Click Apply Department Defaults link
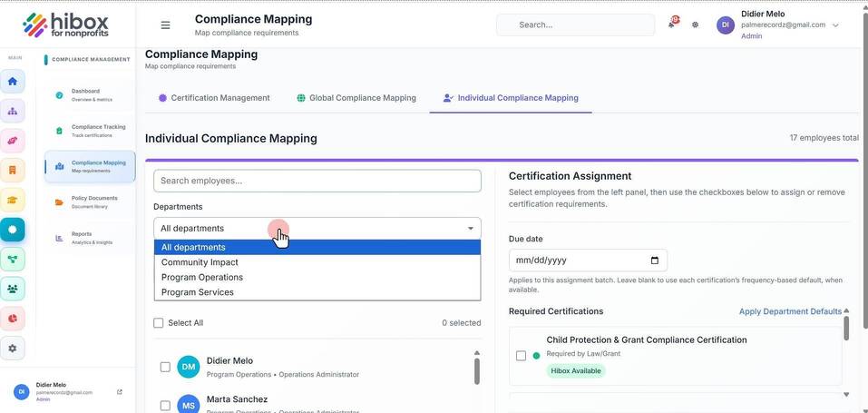This screenshot has height=413, width=868. pyautogui.click(x=790, y=311)
